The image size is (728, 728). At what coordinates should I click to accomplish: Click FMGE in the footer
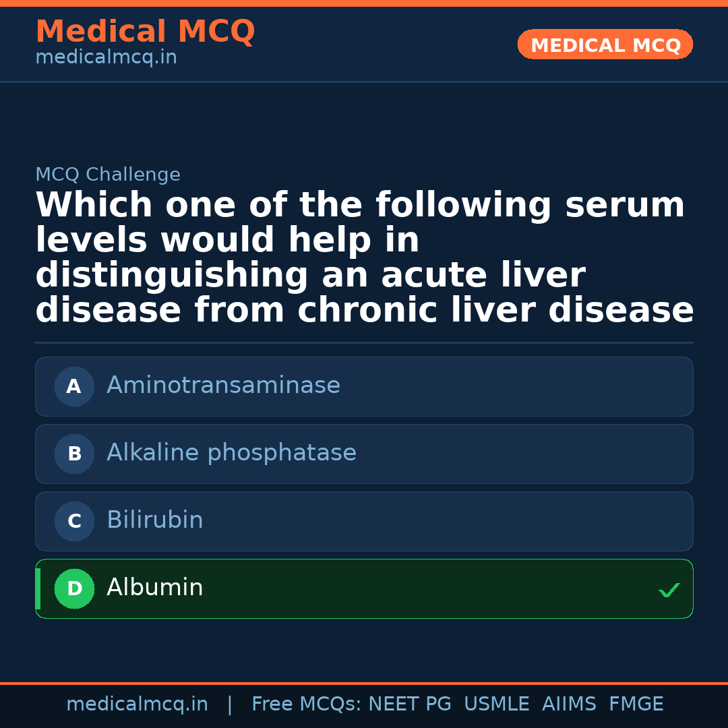[636, 704]
